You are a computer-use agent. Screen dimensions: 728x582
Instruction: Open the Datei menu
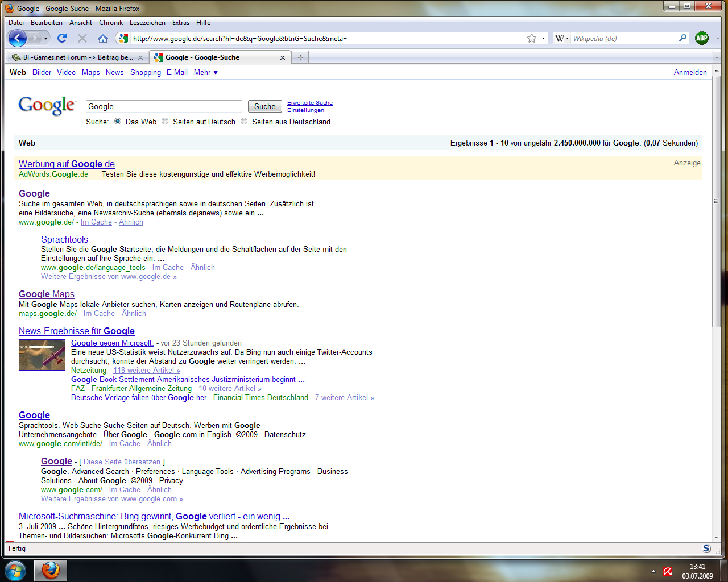pyautogui.click(x=16, y=23)
